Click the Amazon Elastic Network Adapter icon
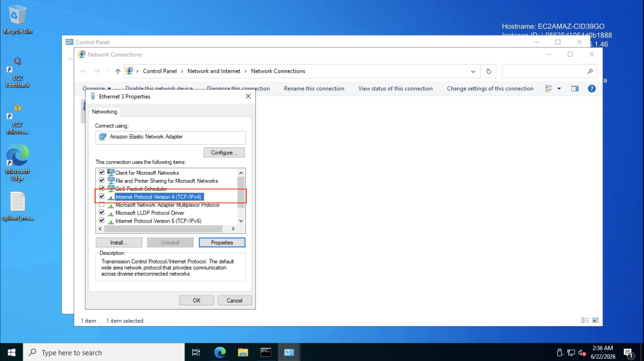The width and height of the screenshot is (644, 361). (x=102, y=137)
